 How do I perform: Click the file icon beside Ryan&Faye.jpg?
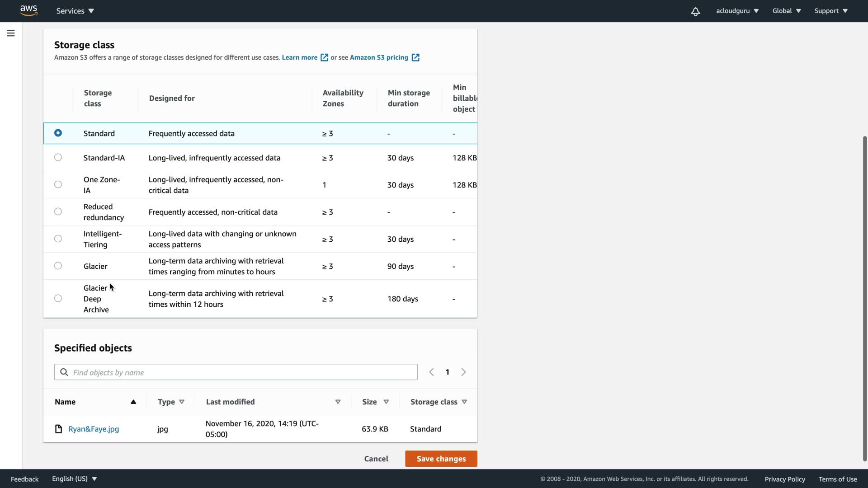58,429
